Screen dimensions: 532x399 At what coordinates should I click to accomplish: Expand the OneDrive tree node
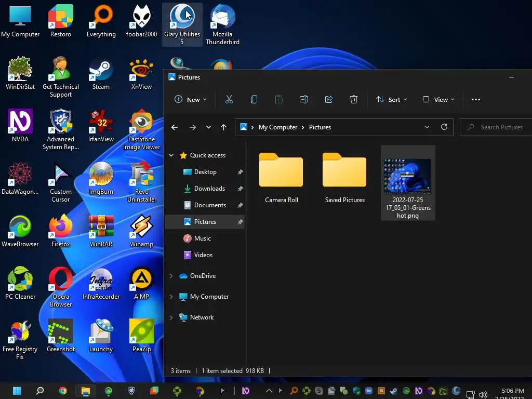pos(171,276)
